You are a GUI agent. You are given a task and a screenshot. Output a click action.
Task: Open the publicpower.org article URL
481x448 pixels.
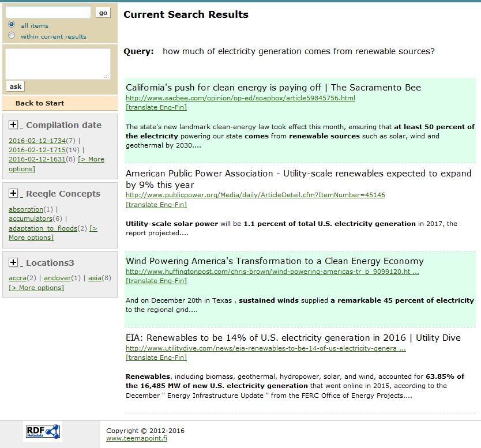coord(255,195)
